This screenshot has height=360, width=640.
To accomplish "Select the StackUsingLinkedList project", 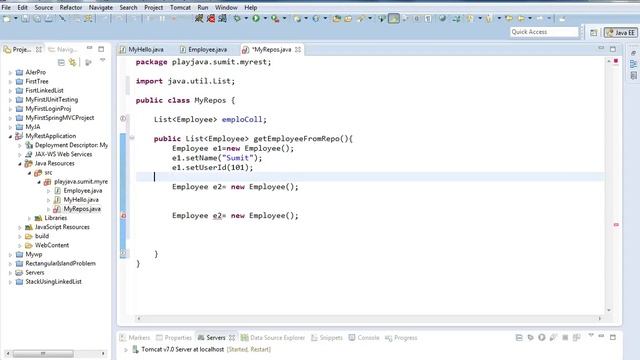I will [x=53, y=282].
